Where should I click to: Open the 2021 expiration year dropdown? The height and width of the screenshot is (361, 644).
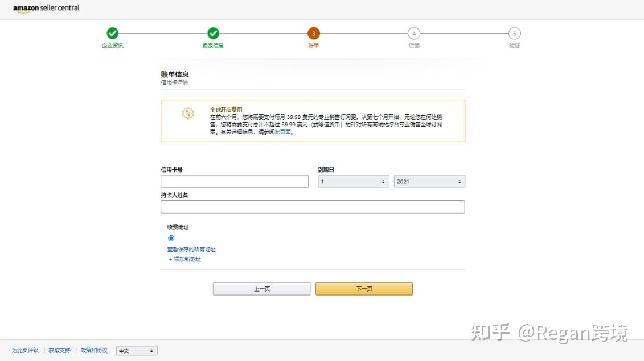429,180
